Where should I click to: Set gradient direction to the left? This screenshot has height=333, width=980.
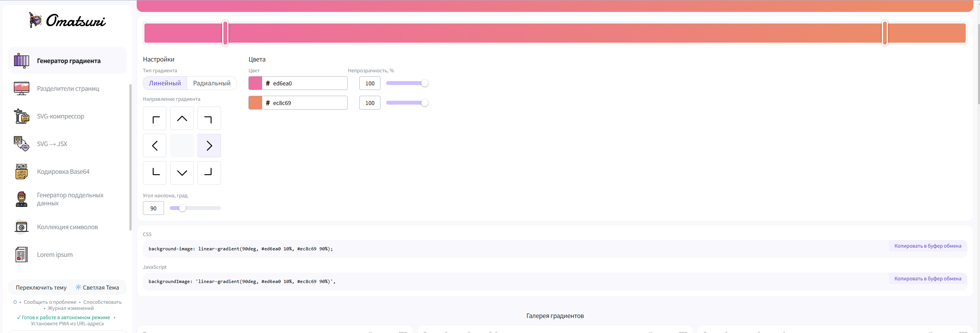point(155,146)
